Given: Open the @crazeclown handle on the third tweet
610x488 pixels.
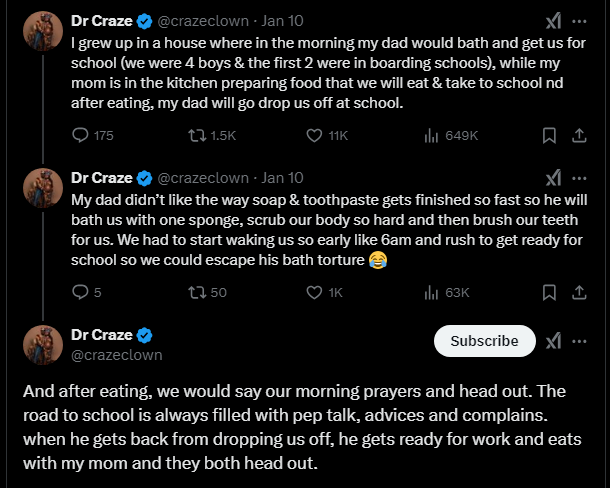Looking at the screenshot, I should point(117,355).
